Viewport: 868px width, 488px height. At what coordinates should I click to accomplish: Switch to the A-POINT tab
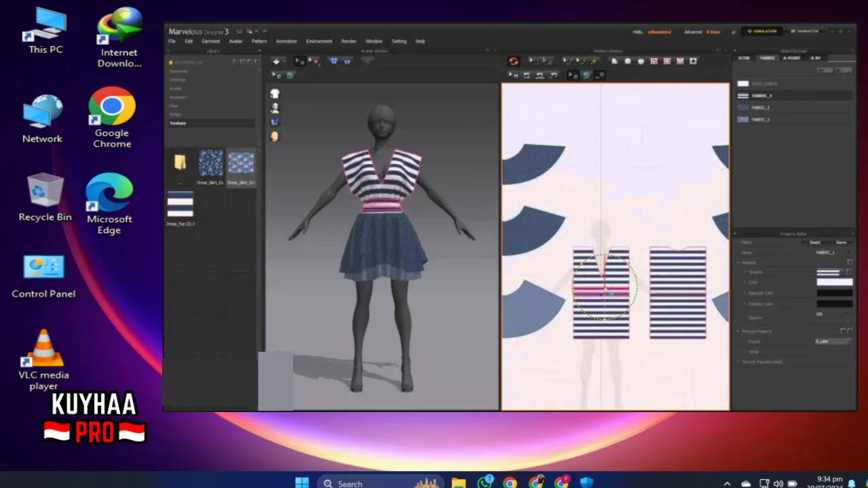point(791,58)
